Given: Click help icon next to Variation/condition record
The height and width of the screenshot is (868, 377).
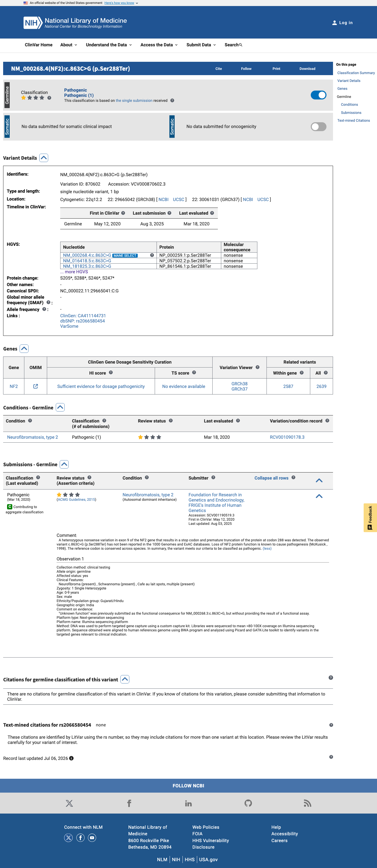Looking at the screenshot, I should (327, 421).
